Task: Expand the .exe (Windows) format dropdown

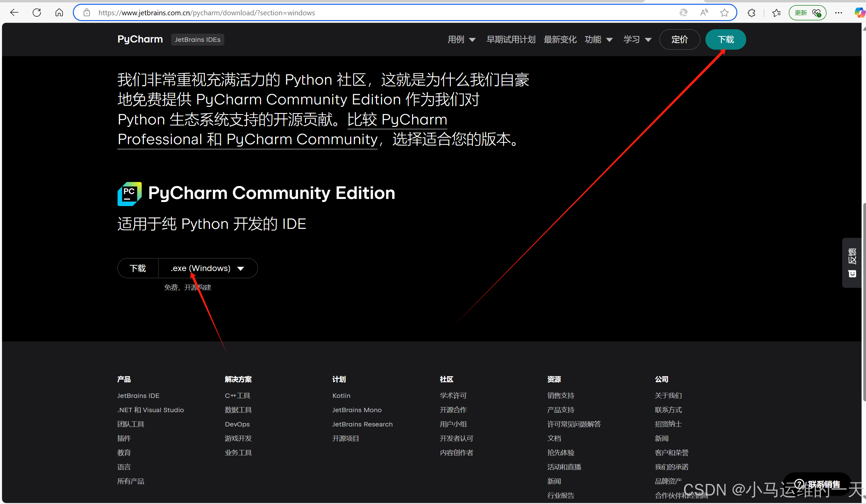Action: tap(207, 268)
